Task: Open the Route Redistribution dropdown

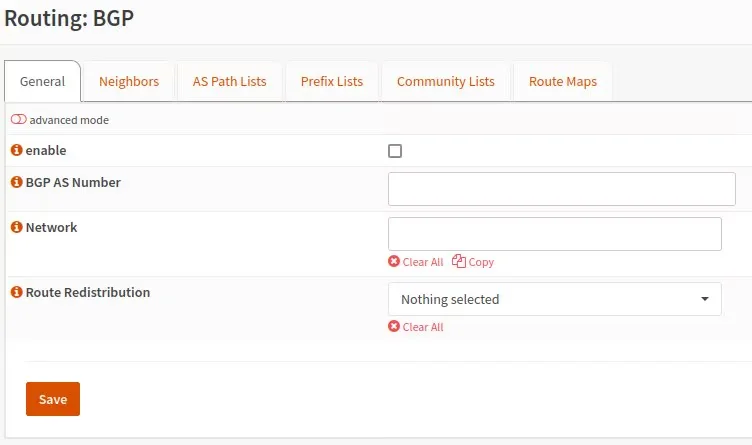Action: [554, 299]
